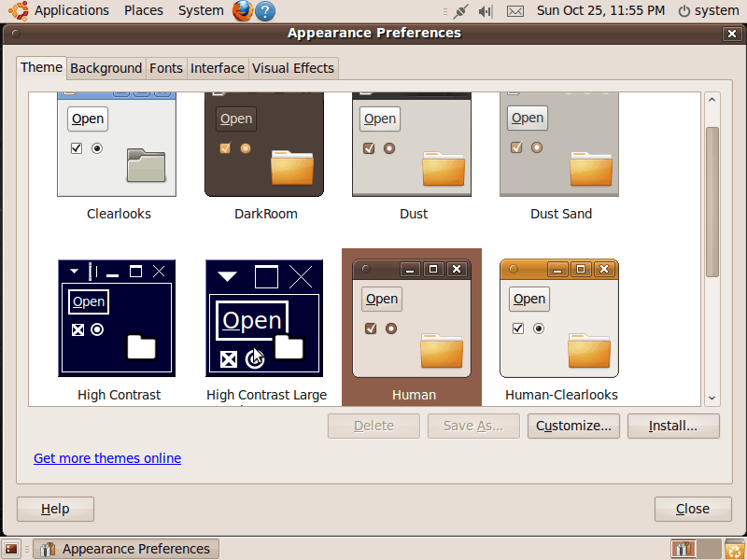747x560 pixels.
Task: Open the Help launcher in the top panel
Action: [265, 11]
